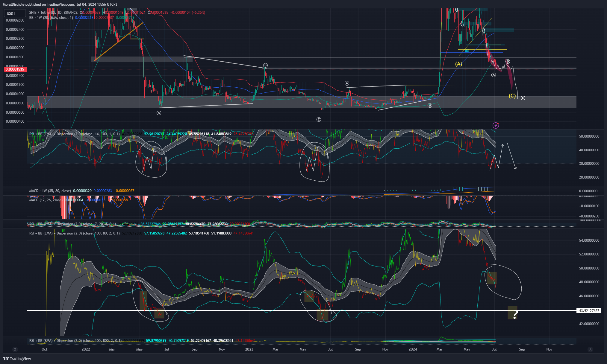Click the 20.00000000 RSI scale label
The image size is (607, 364).
click(589, 177)
